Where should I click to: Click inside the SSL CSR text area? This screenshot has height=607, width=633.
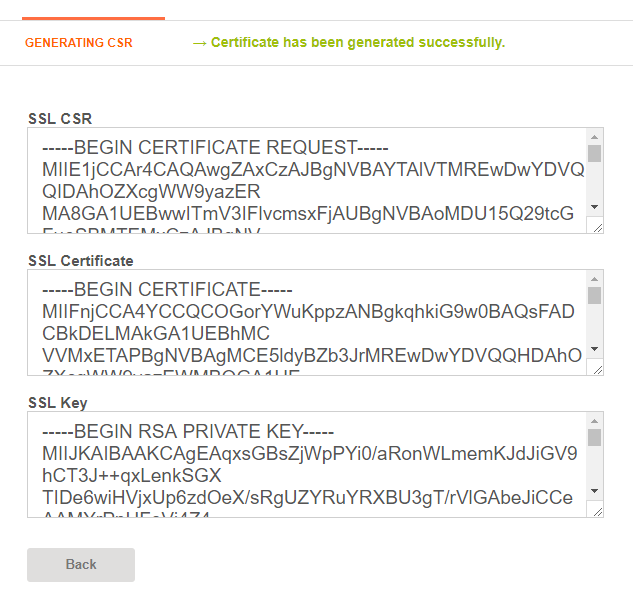coord(307,180)
